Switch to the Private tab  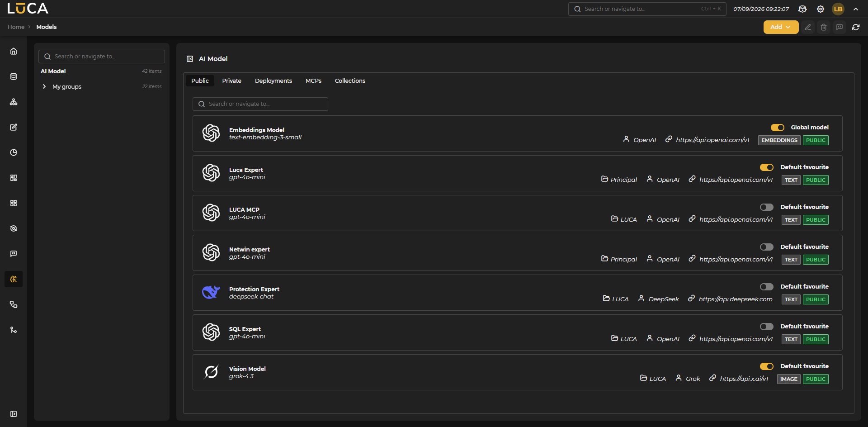tap(231, 81)
